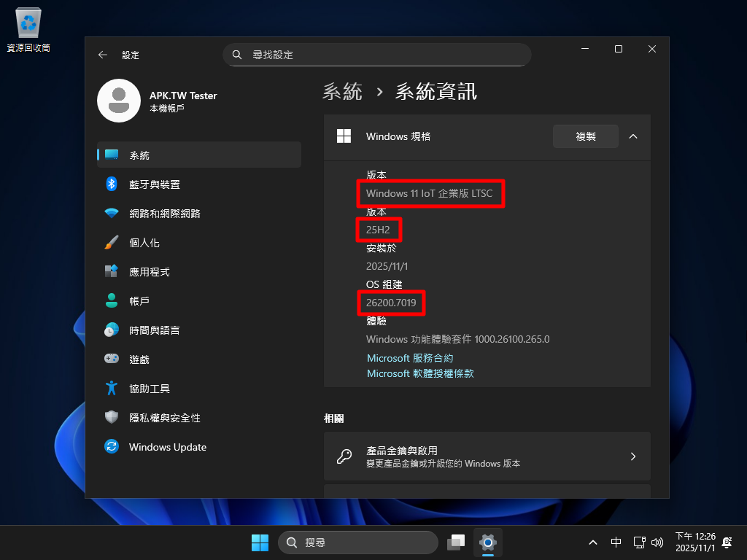This screenshot has height=560, width=747.
Task: Open the Microsoft 服務合約 link
Action: (409, 358)
